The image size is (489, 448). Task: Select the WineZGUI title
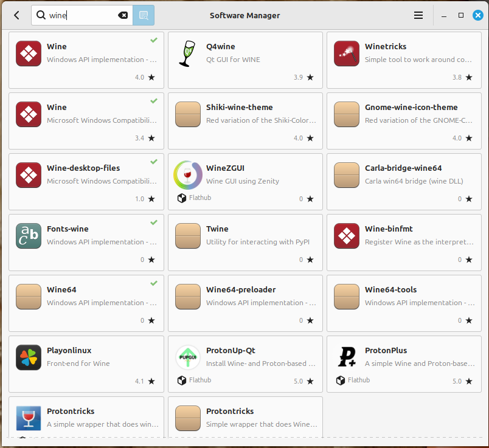(x=225, y=168)
